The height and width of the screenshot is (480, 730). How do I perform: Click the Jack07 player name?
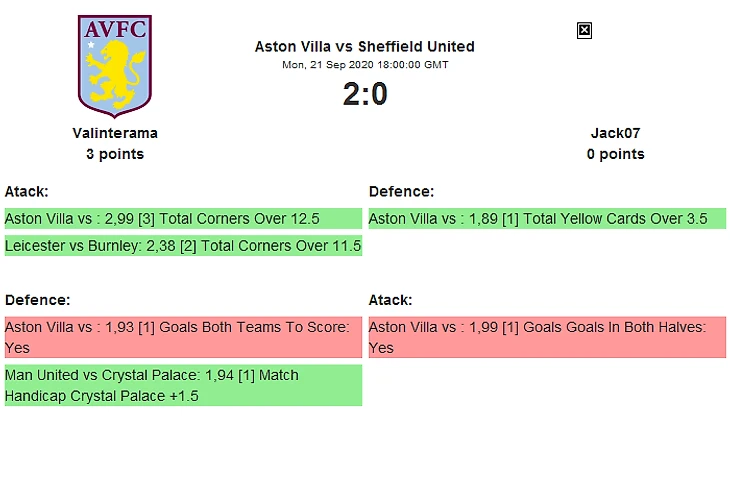(x=615, y=133)
